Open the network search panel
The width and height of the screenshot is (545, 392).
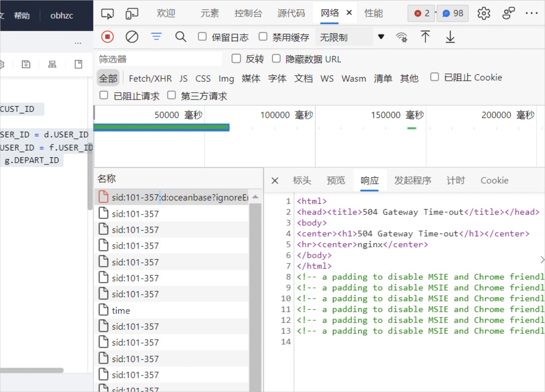coord(181,37)
